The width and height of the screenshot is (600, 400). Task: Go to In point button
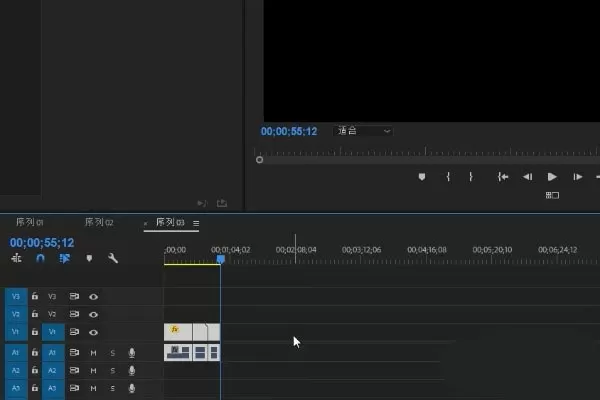click(503, 177)
